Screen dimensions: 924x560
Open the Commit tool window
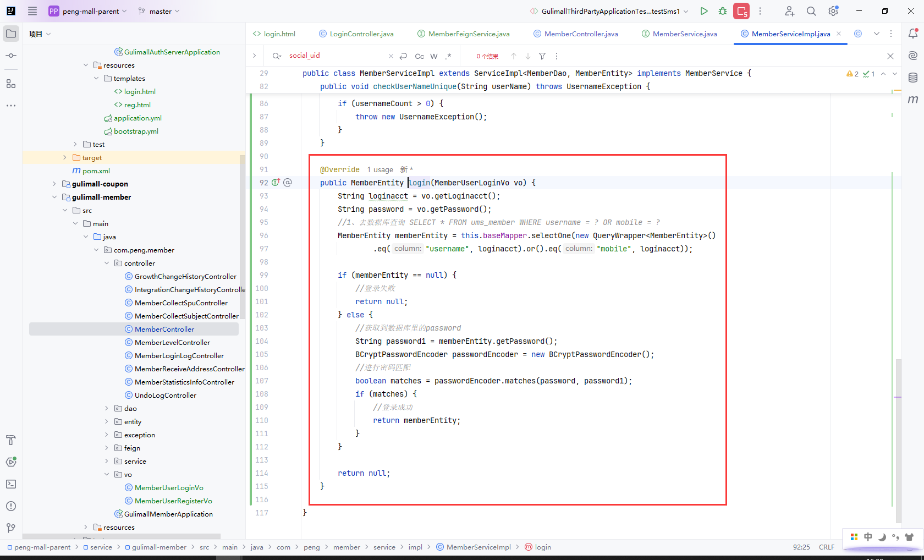(10, 56)
